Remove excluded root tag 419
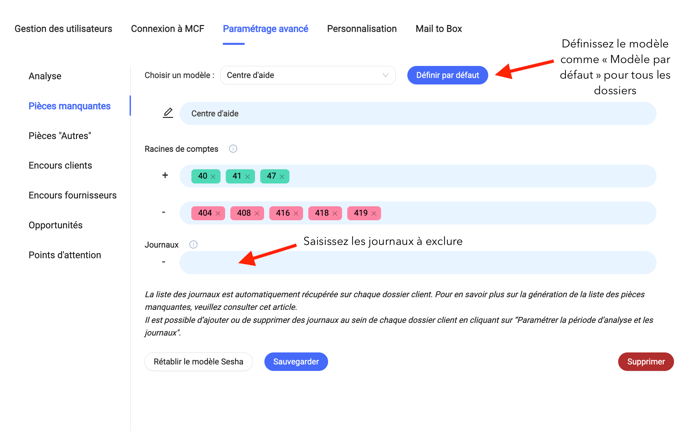This screenshot has height=432, width=688. coord(374,214)
